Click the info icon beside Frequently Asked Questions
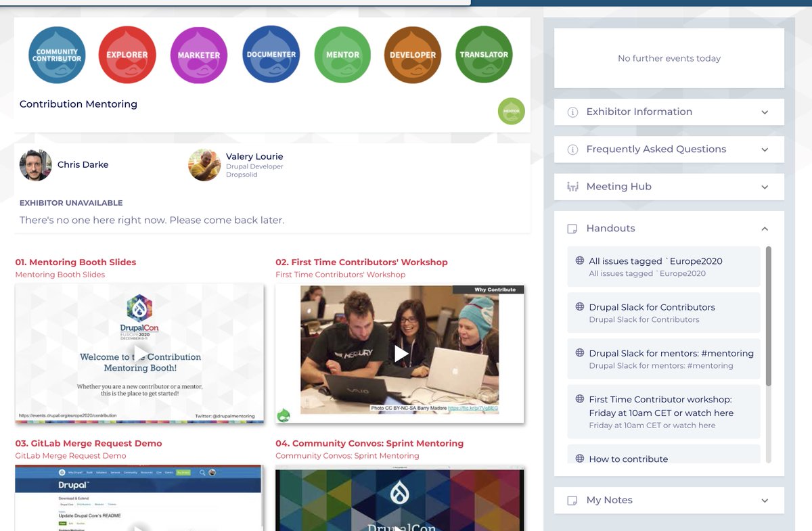The width and height of the screenshot is (812, 531). pyautogui.click(x=572, y=149)
